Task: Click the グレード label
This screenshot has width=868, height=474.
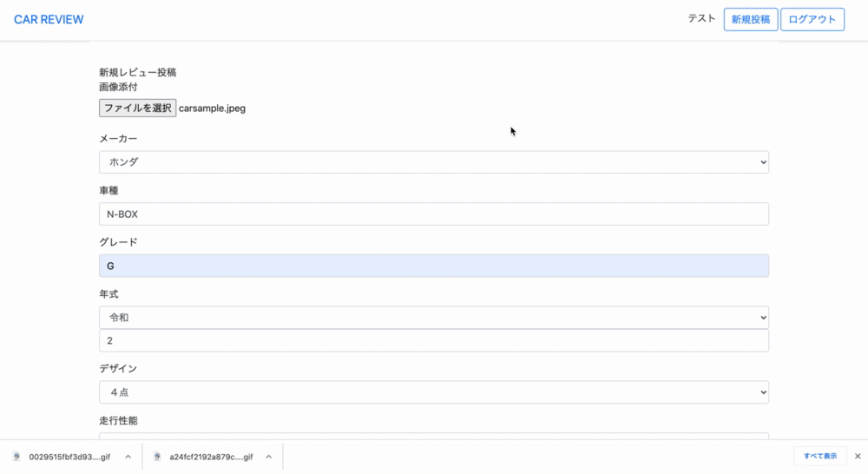Action: point(118,242)
